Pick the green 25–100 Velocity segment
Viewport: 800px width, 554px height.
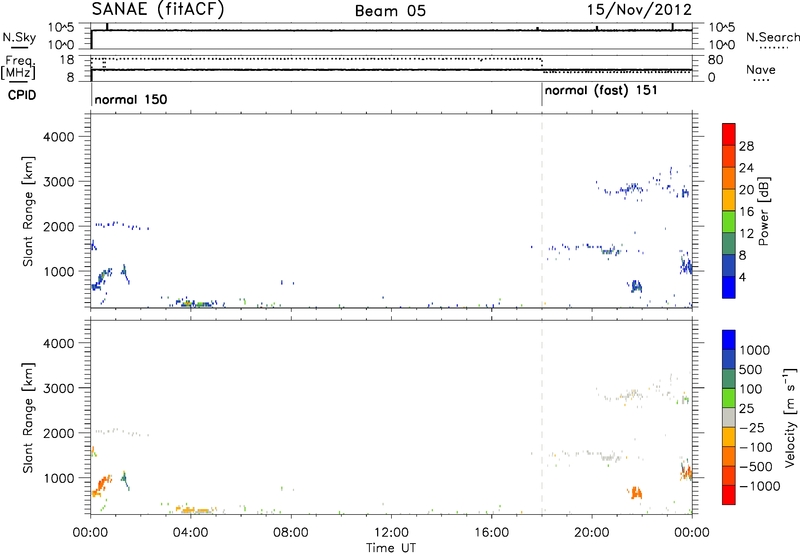click(x=729, y=398)
